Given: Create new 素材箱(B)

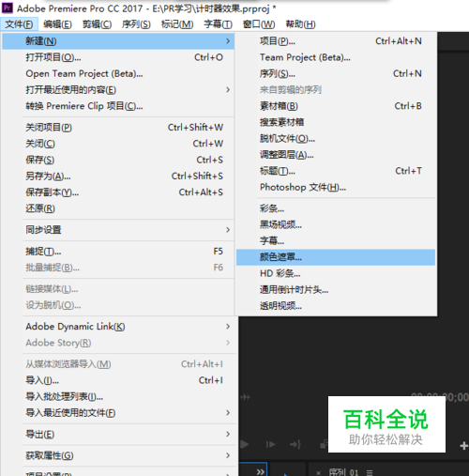Looking at the screenshot, I should pyautogui.click(x=336, y=106).
